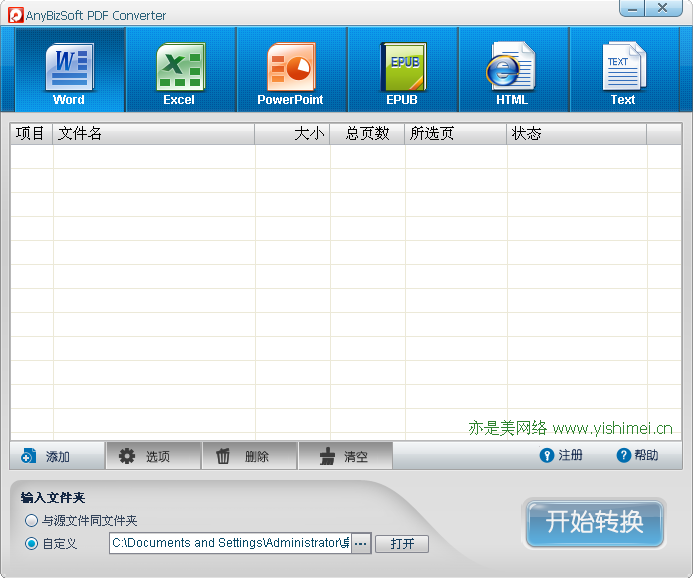Sort by the 文件名 column header
The image size is (693, 578).
(x=154, y=133)
